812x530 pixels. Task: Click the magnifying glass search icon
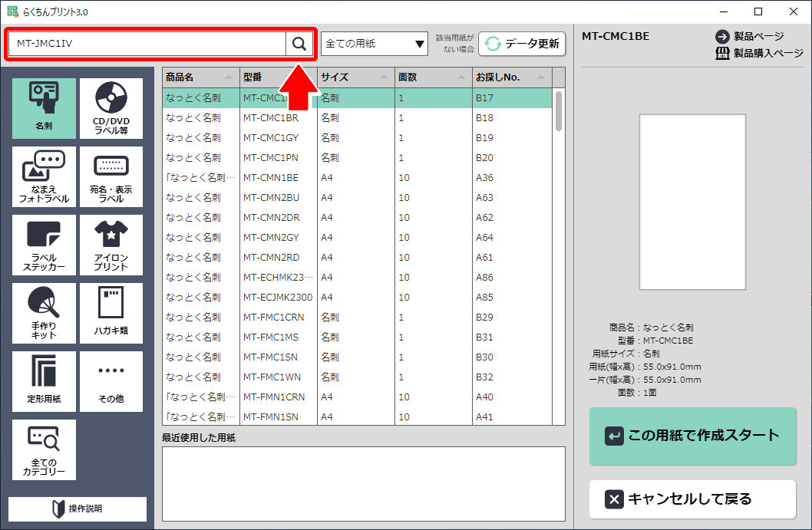point(299,44)
